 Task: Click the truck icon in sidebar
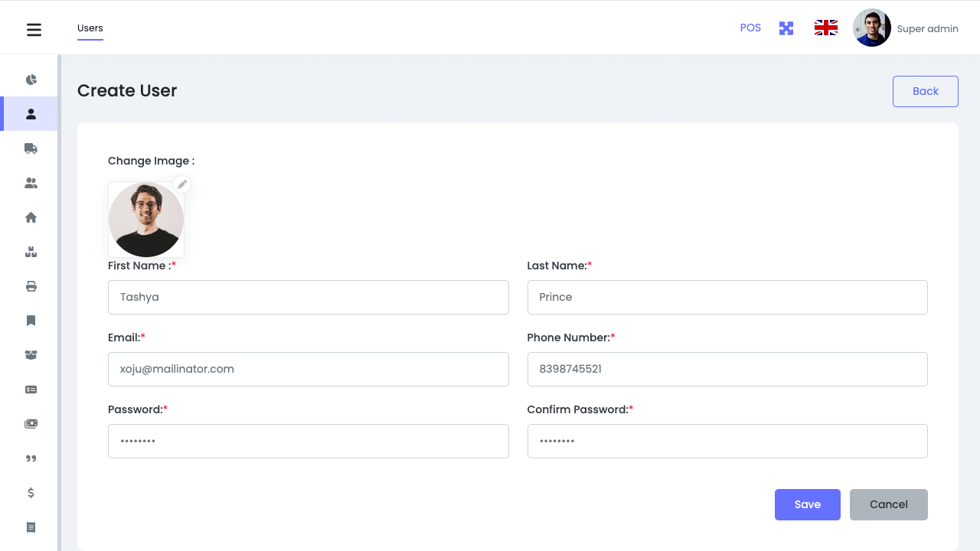(31, 148)
